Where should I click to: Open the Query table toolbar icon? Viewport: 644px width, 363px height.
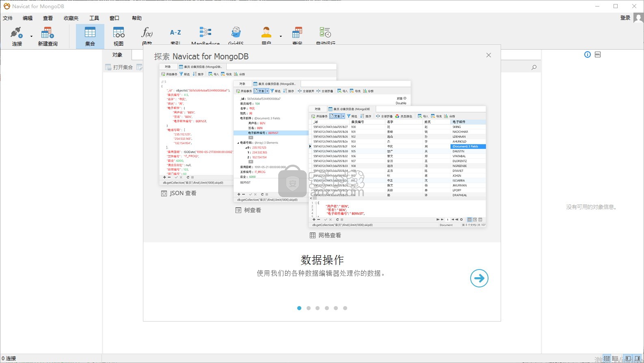tap(297, 33)
